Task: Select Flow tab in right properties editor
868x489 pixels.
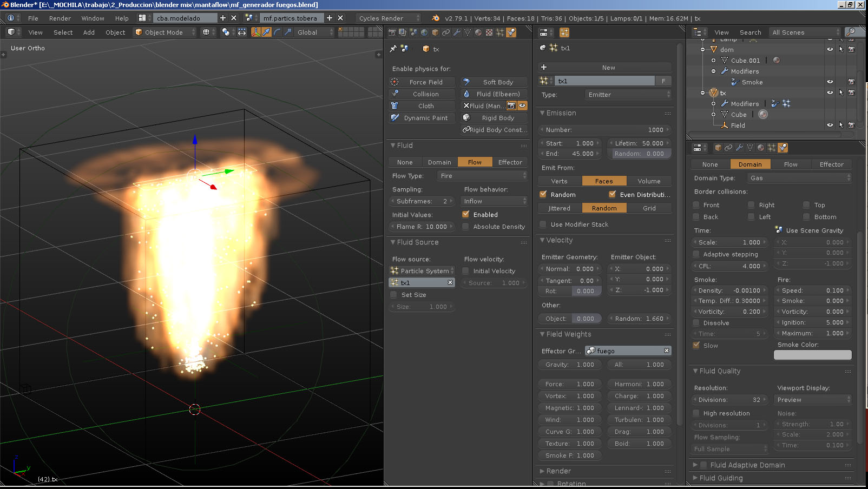Action: pyautogui.click(x=791, y=164)
